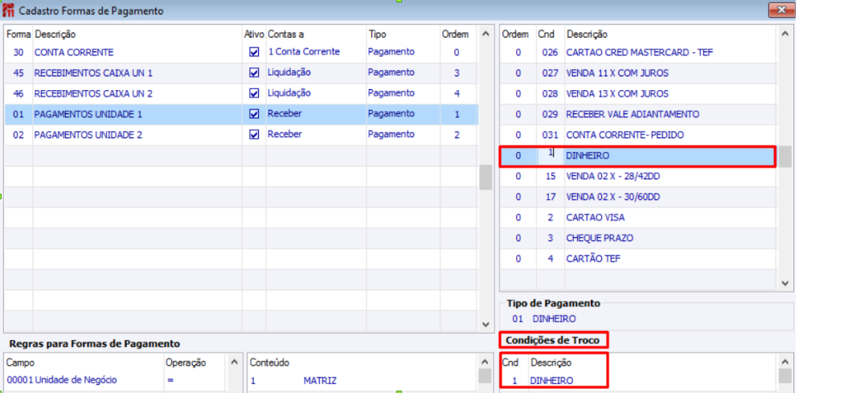Click scrollbar thumb in payment forms list
Image resolution: width=868 pixels, height=393 pixels.
click(485, 177)
